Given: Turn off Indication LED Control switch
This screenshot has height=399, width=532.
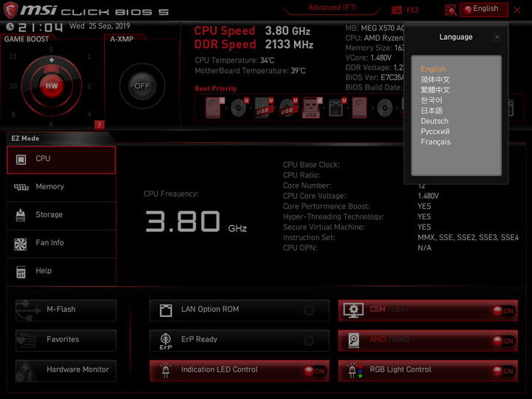Looking at the screenshot, I should [x=314, y=371].
